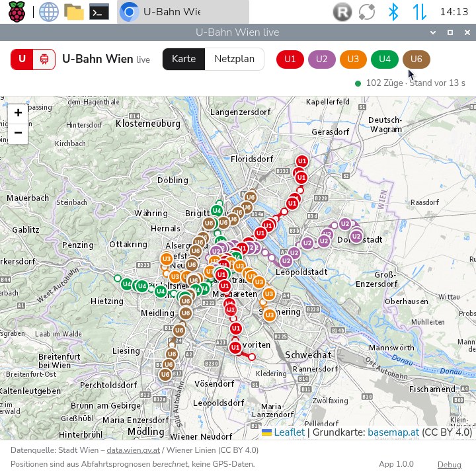Viewport: 476px width, 476px height.
Task: Select the U-Bahn Wien taskbar window entry
Action: click(183, 11)
